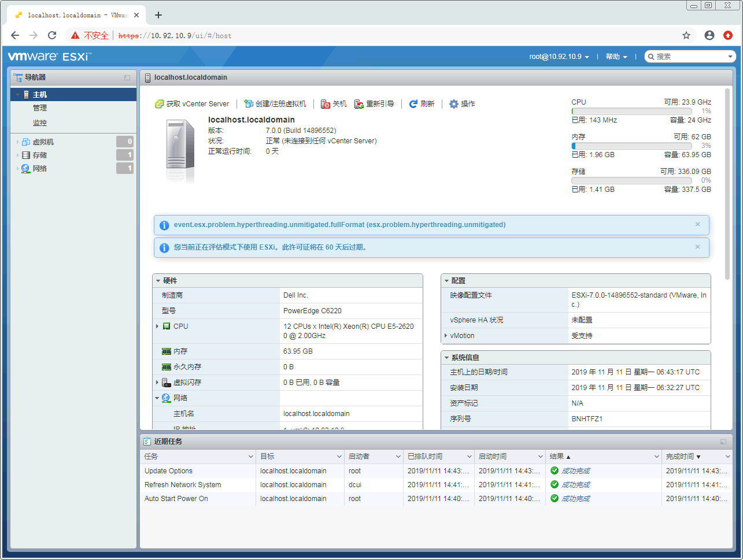
Task: Click the Storage (存储) icon in the navigator
Action: point(26,155)
